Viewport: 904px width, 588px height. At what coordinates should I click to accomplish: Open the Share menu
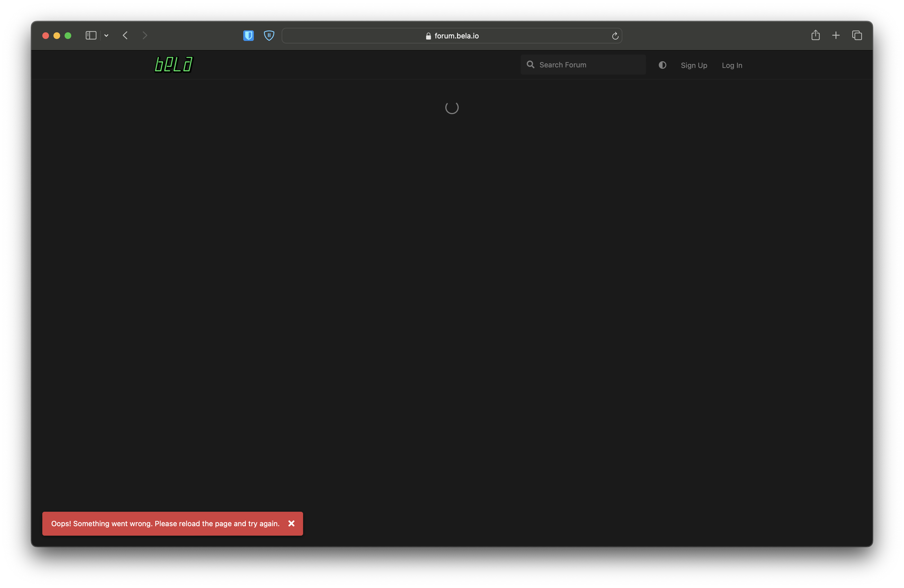pos(815,36)
